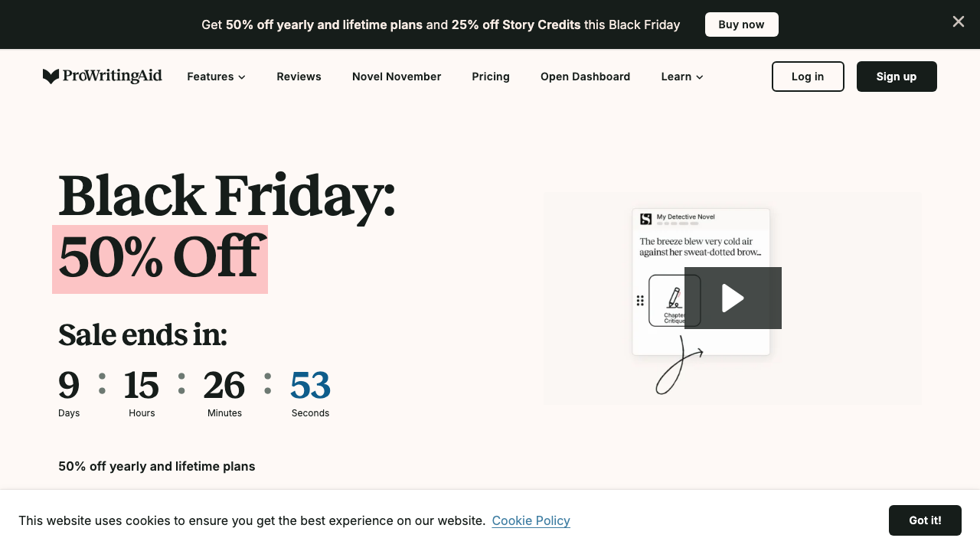The width and height of the screenshot is (980, 551).
Task: Open the Pricing page
Action: tap(491, 77)
